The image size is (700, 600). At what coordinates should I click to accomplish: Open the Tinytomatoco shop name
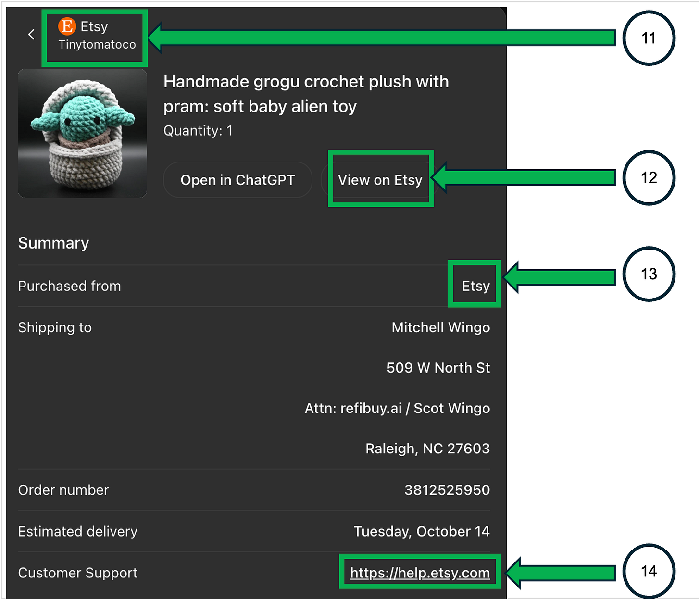click(97, 45)
